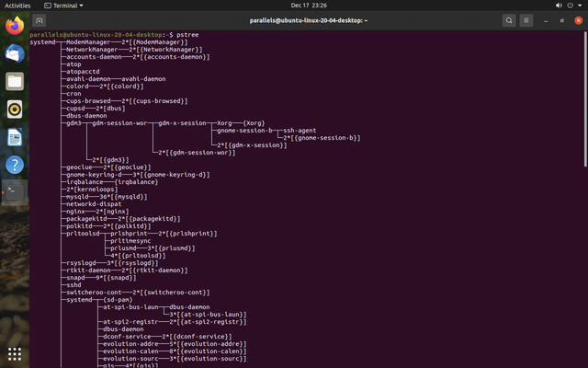The image size is (588, 368).
Task: Click the power icon in the top bar
Action: pyautogui.click(x=570, y=6)
